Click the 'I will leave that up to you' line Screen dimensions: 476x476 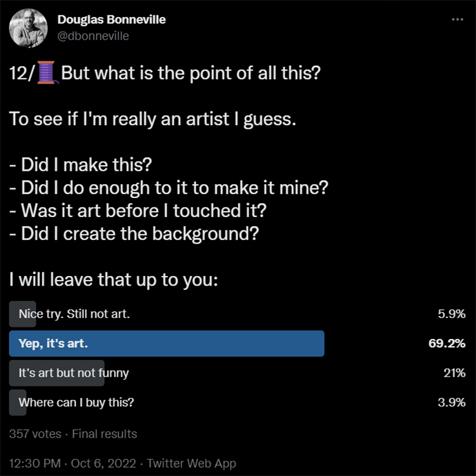click(114, 280)
